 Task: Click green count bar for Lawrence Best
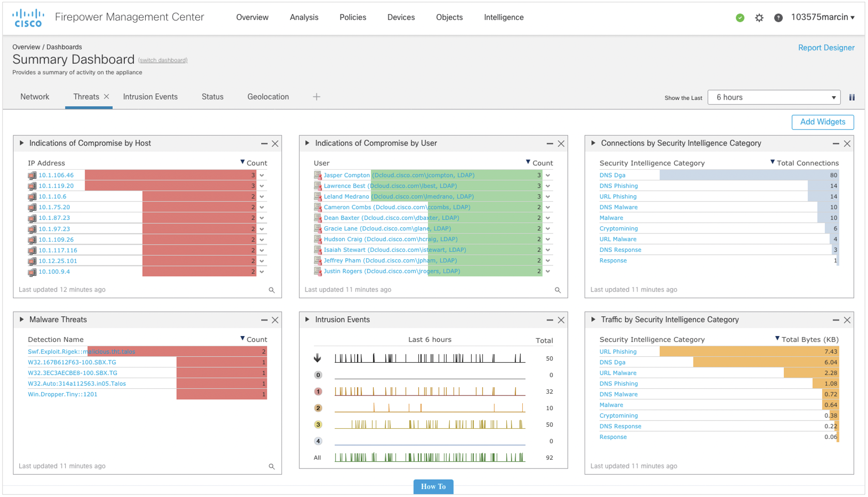456,186
